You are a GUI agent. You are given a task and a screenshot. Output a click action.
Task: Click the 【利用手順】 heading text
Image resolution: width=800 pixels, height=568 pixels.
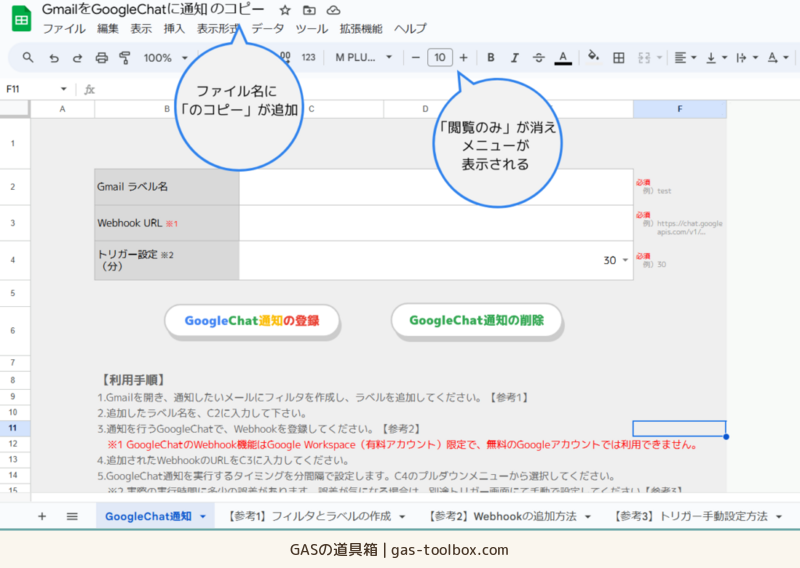coord(133,380)
